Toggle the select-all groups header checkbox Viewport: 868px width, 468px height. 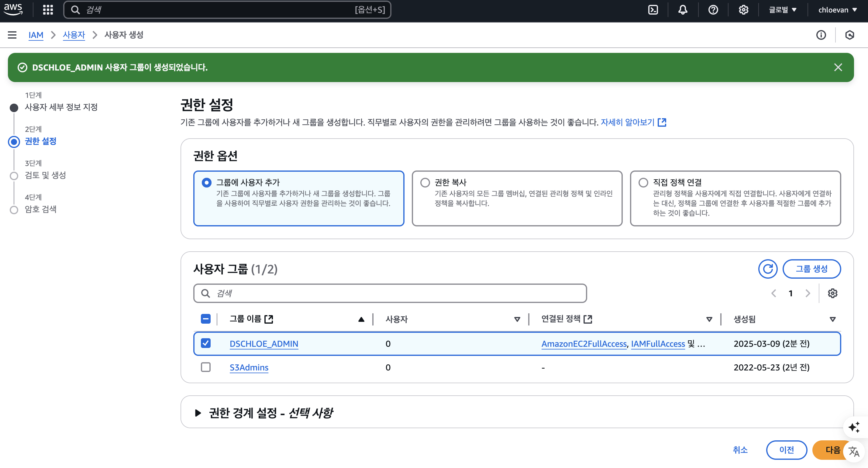205,319
